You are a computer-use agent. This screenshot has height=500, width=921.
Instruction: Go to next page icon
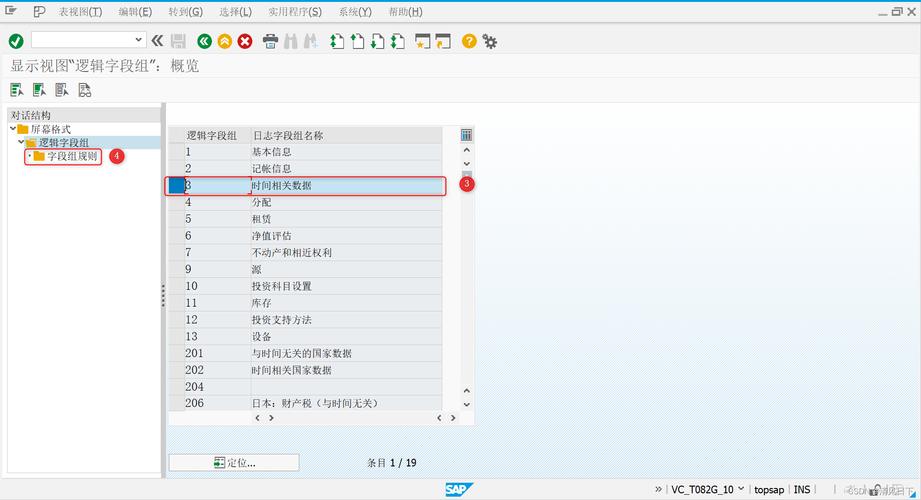378,41
